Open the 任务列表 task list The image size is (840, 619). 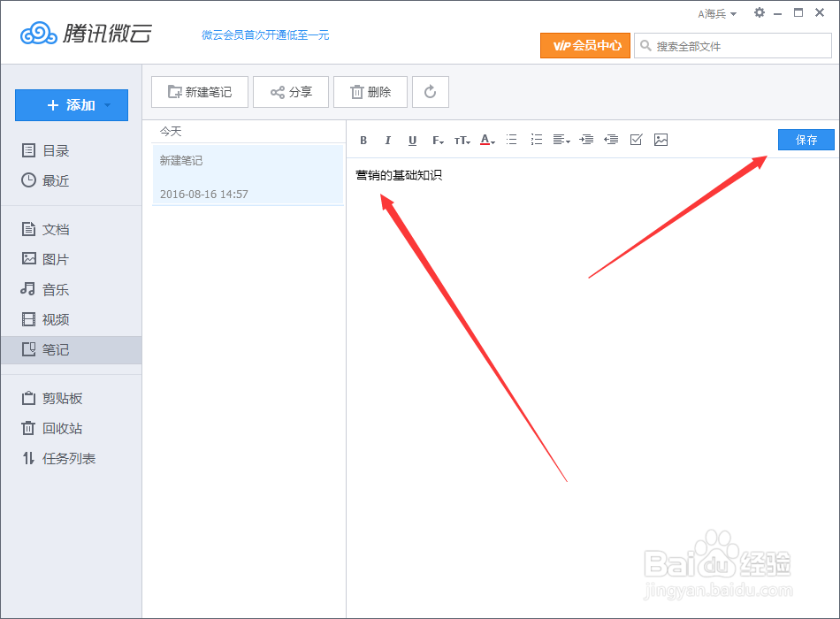click(55, 457)
